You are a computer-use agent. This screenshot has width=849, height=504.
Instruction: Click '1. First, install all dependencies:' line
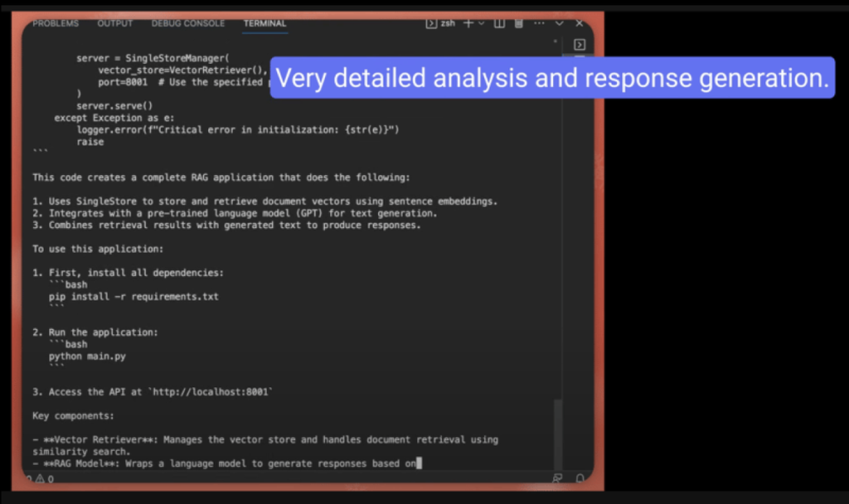(128, 273)
